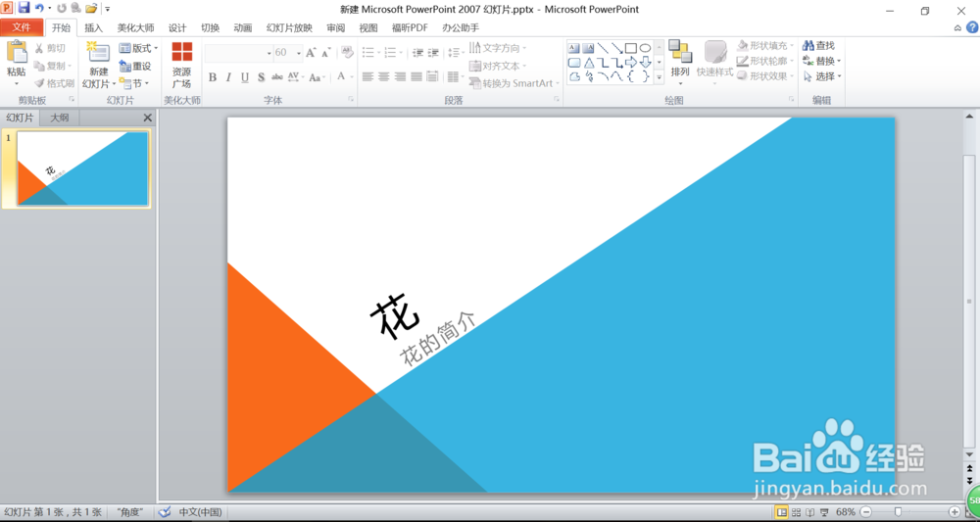
Task: Switch to the 大纲 outline pane tab
Action: 60,118
